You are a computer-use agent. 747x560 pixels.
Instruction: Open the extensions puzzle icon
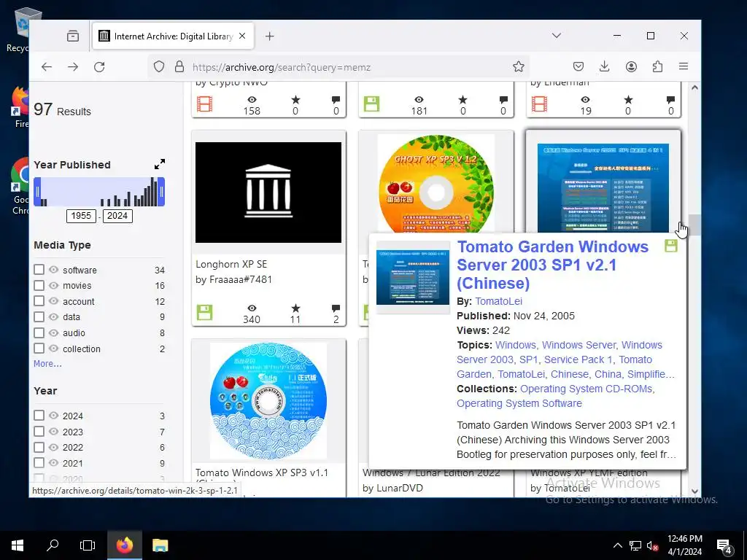(657, 66)
